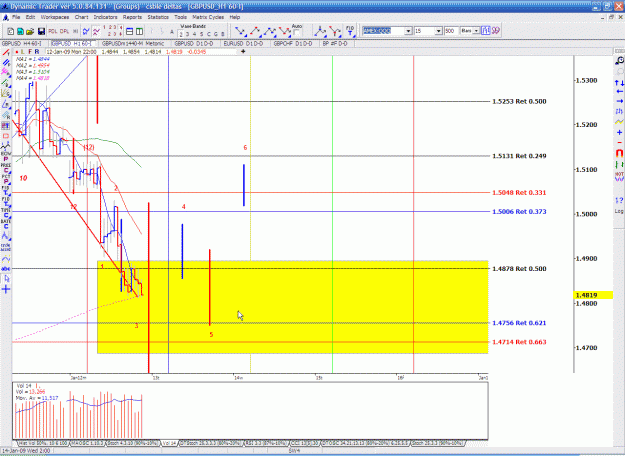Click the Log scale button
Viewport: 625px width, 456px height.
(619, 211)
